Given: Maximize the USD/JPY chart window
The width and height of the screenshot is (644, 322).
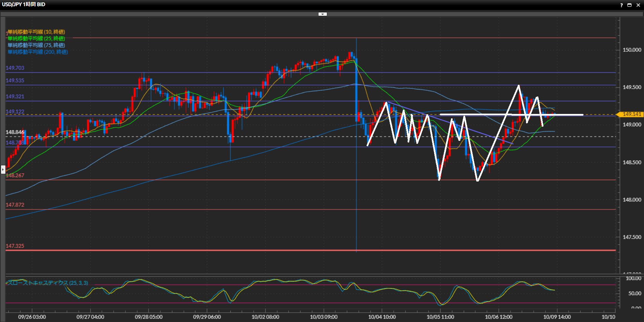Looking at the screenshot, I should [630, 5].
